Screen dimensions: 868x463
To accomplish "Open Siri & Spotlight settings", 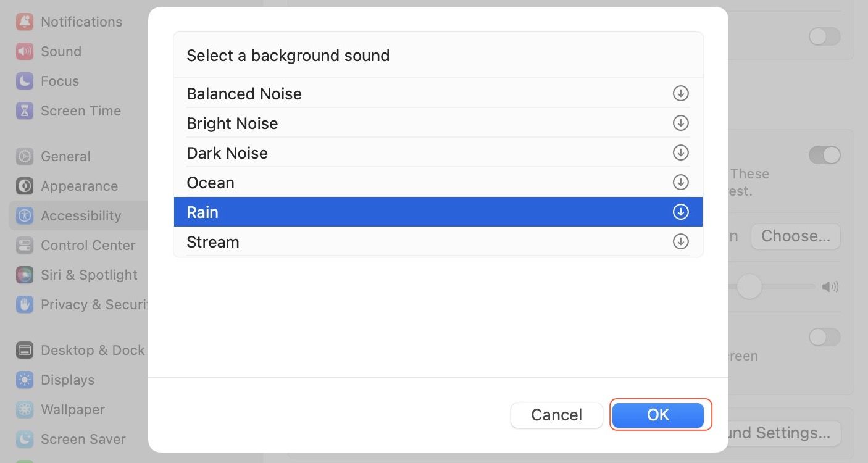I will [x=89, y=275].
